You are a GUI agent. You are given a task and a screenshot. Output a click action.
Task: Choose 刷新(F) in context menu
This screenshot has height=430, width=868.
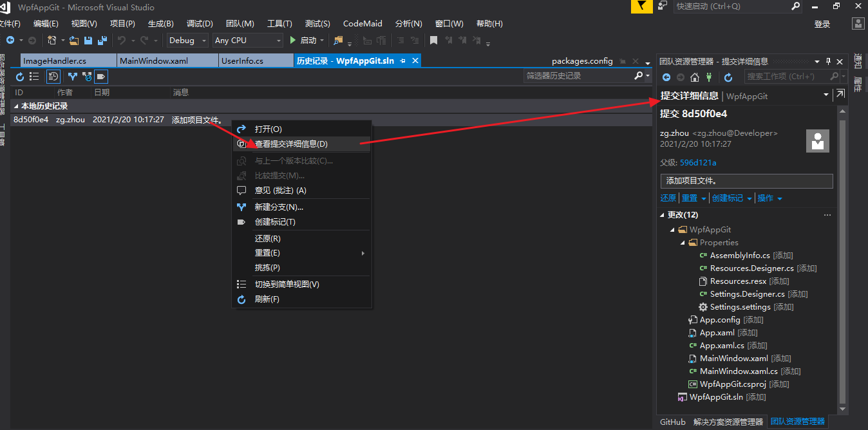301,299
